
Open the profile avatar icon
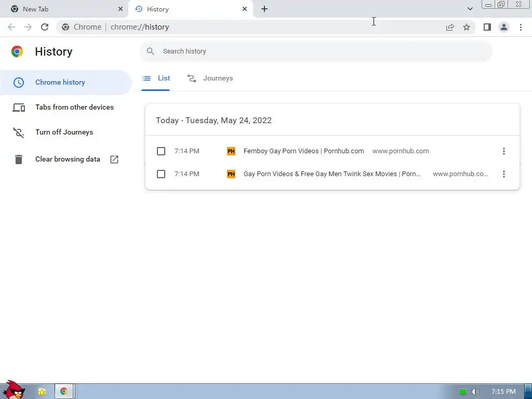point(504,27)
